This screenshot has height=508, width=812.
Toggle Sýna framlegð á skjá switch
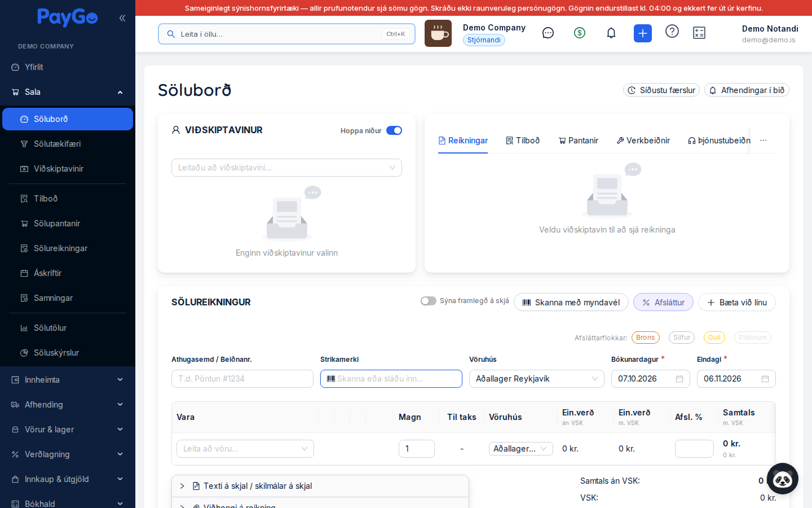tap(429, 301)
